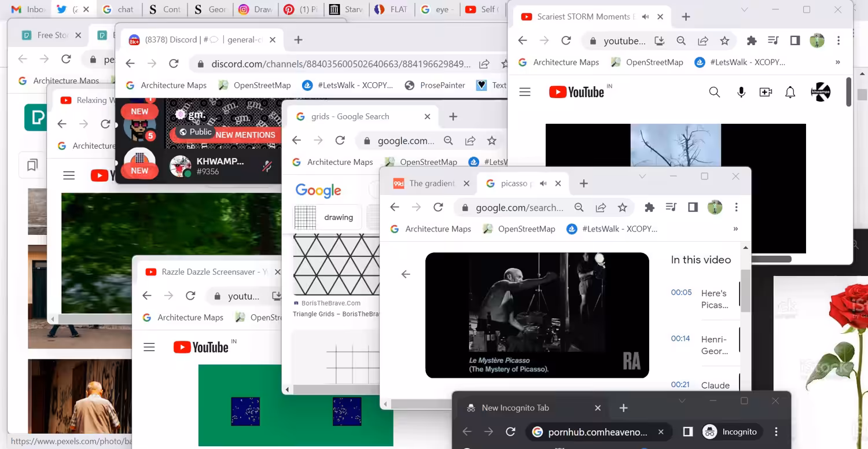
Task: Bookmark the grids Google Search page
Action: [x=491, y=140]
